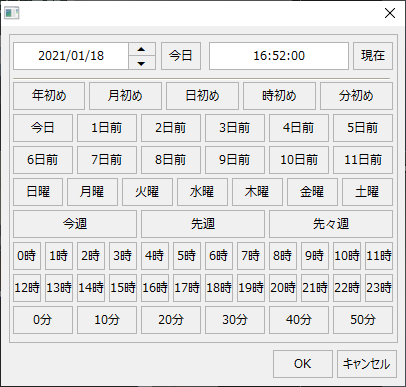Select the 金曜 weekday button
406x387 pixels.
312,192
